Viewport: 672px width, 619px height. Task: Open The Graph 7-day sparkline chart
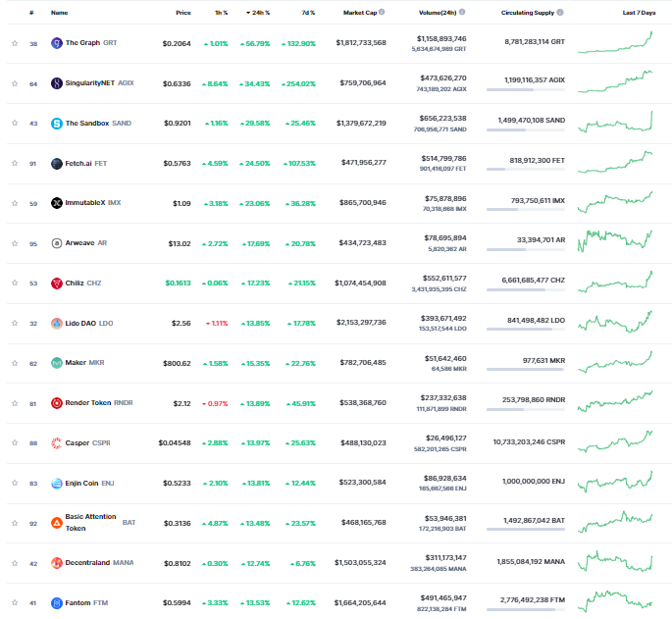coord(615,42)
